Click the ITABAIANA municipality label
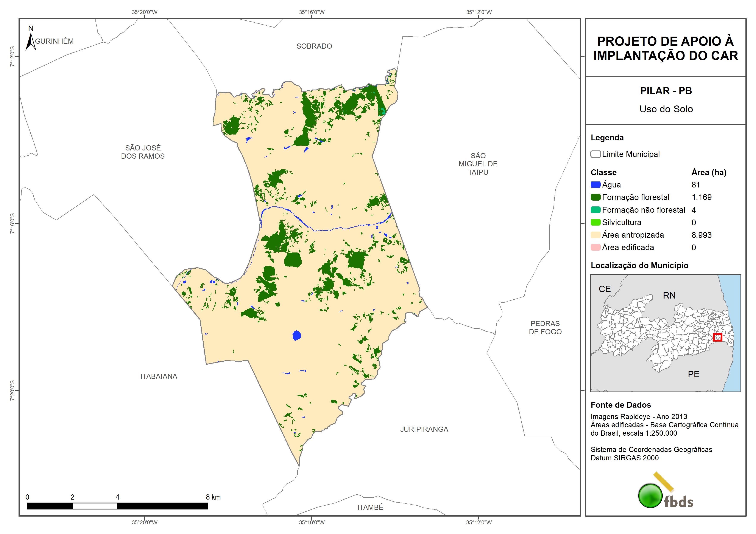 [x=159, y=376]
